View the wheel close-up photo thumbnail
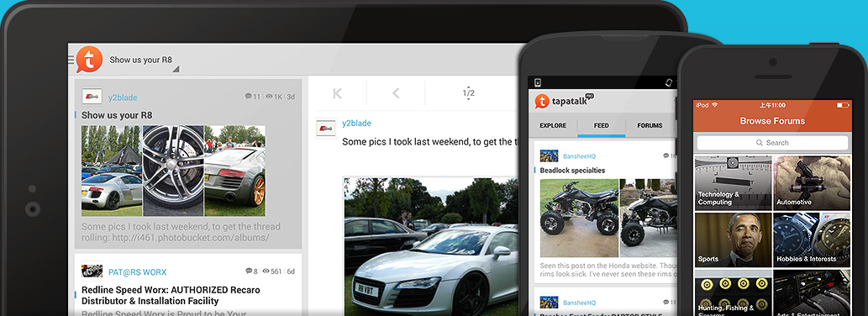The image size is (868, 316). point(173,171)
